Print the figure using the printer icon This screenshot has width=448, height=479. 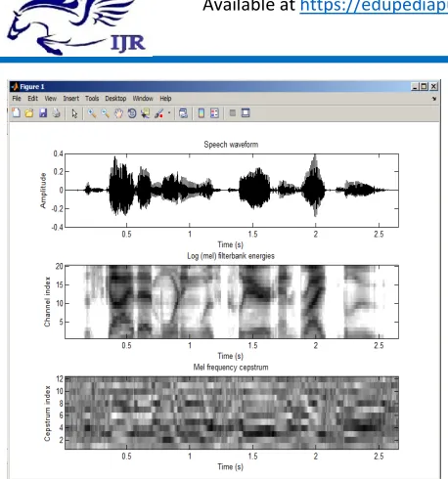coord(57,113)
